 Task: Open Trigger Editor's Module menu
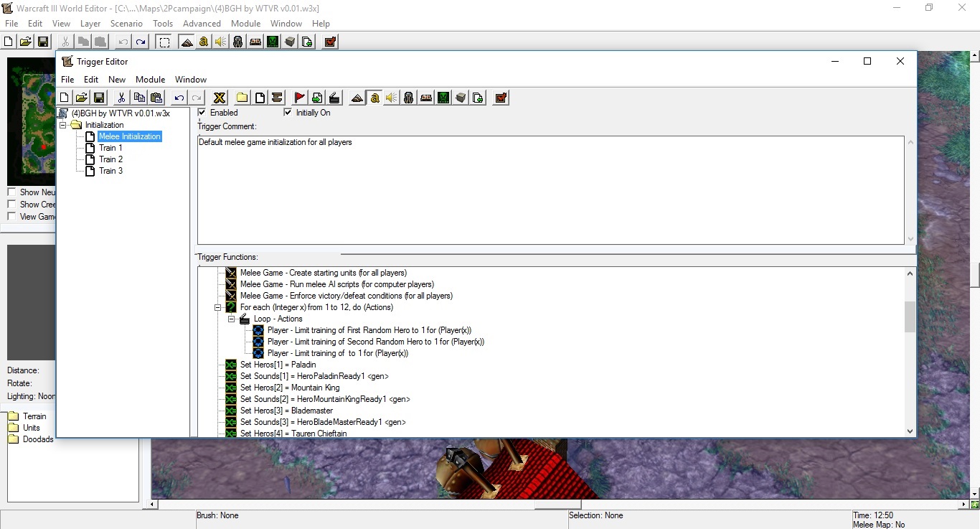click(x=151, y=79)
